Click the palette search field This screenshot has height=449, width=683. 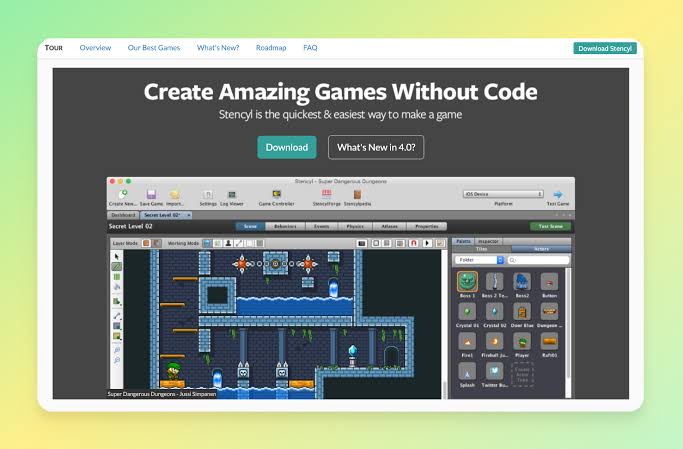538,260
